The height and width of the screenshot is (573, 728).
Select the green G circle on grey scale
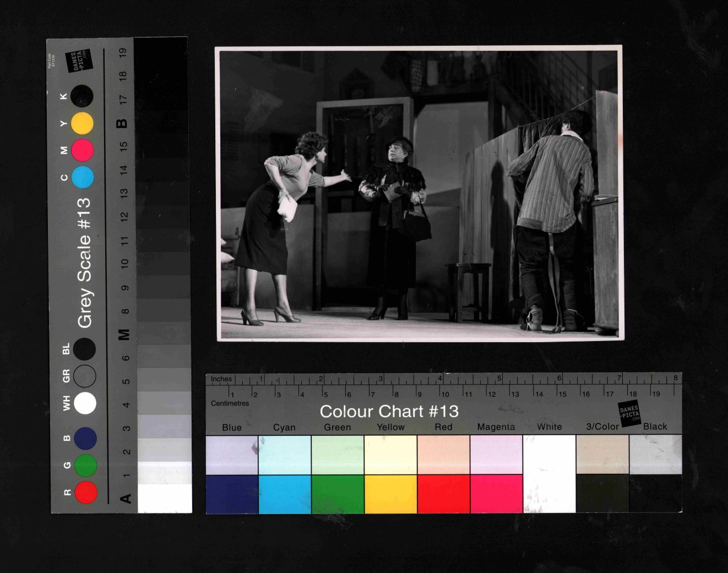[x=85, y=466]
